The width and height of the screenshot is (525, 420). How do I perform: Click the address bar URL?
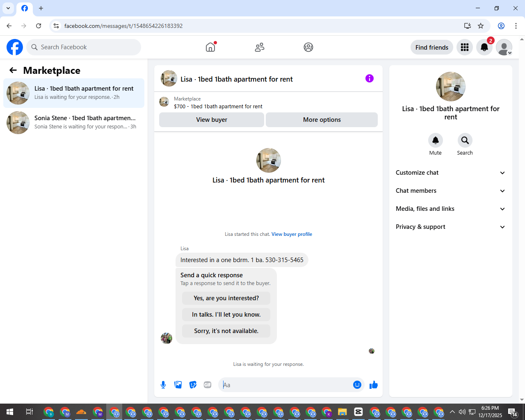tap(123, 26)
